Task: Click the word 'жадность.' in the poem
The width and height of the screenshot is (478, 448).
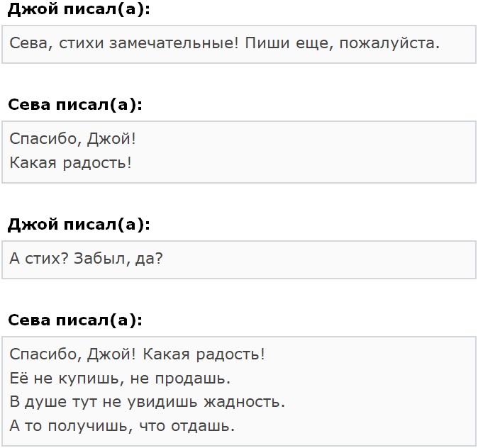Action: (245, 403)
